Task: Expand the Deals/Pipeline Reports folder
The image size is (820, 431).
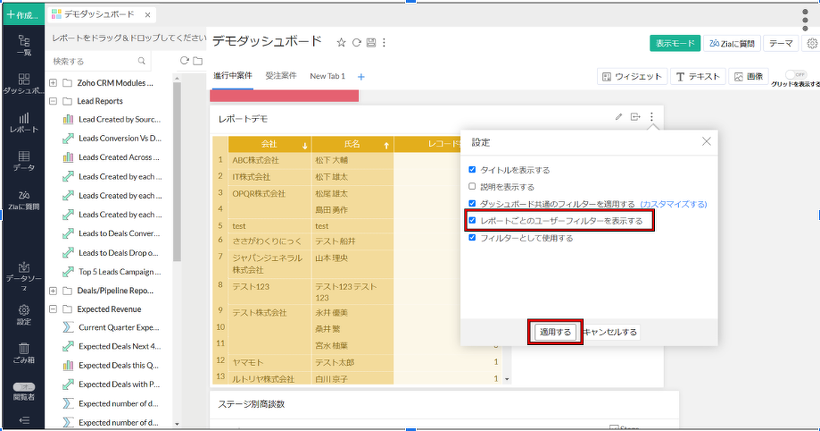Action: 52,290
